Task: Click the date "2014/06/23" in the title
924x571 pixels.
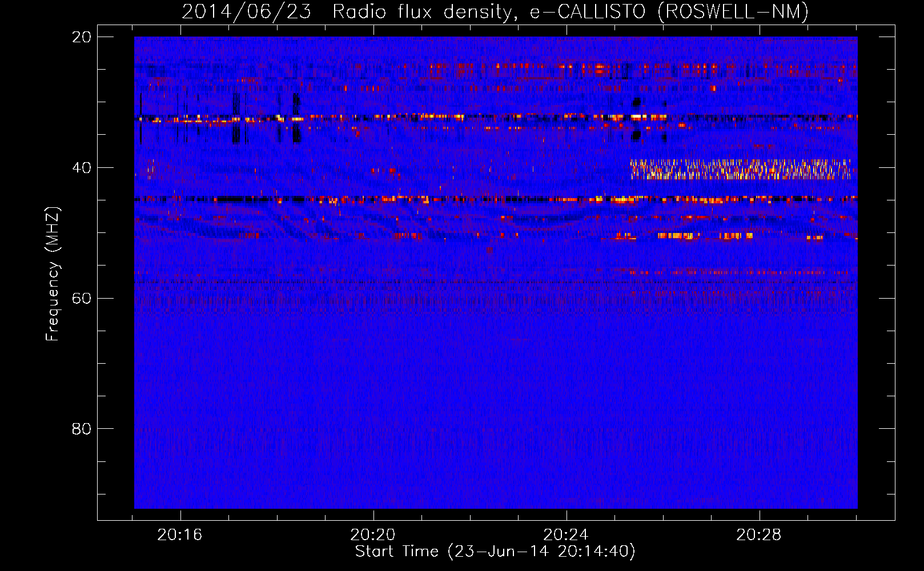Action: click(x=247, y=11)
